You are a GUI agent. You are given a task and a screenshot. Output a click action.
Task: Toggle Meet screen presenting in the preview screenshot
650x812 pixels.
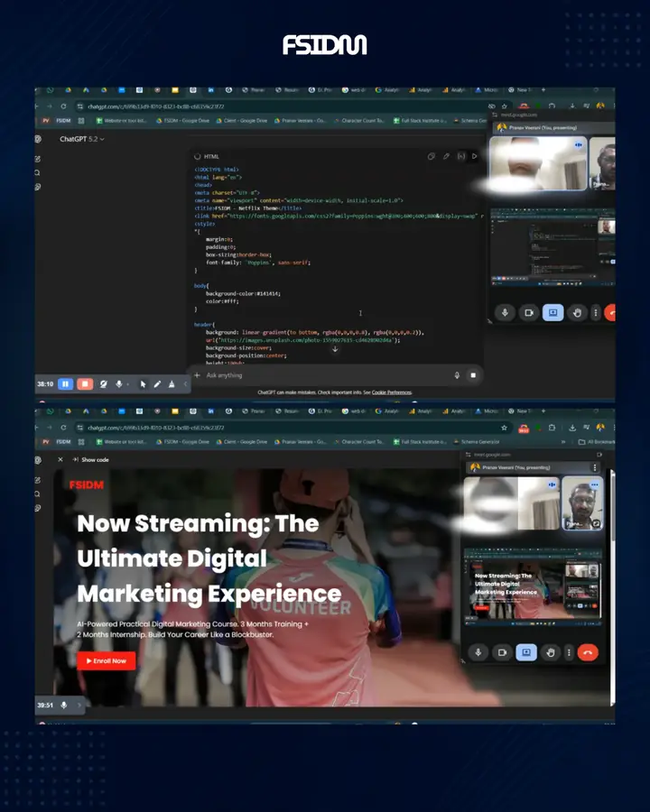[526, 652]
